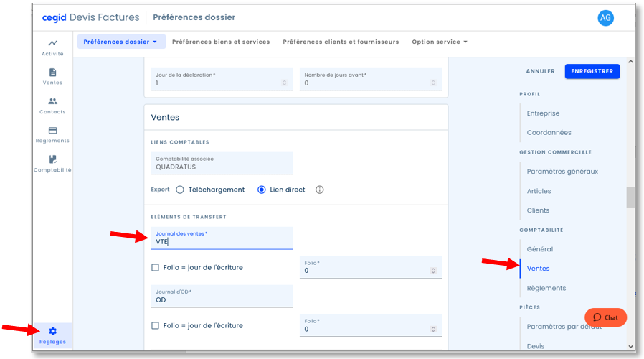The width and height of the screenshot is (644, 359).
Task: Click the ANNULER button
Action: pos(541,71)
